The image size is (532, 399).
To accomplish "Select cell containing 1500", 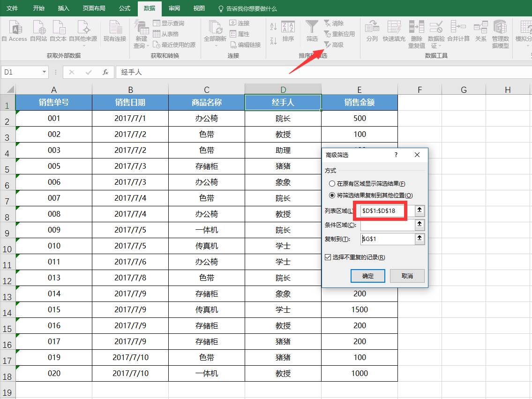I will (x=360, y=309).
